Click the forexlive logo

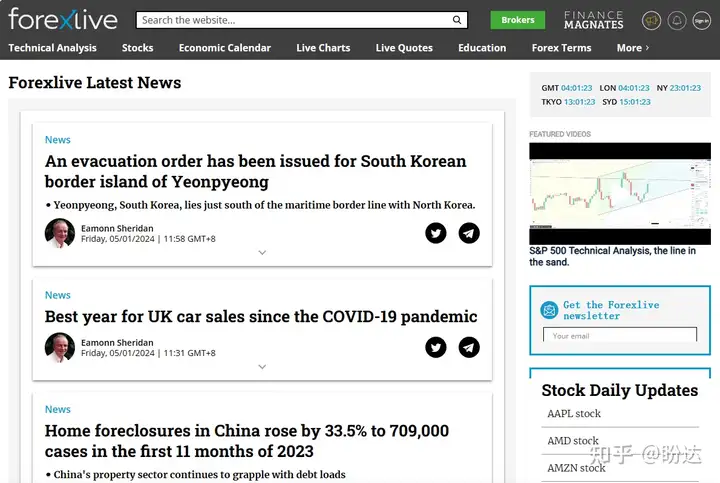coord(63,19)
